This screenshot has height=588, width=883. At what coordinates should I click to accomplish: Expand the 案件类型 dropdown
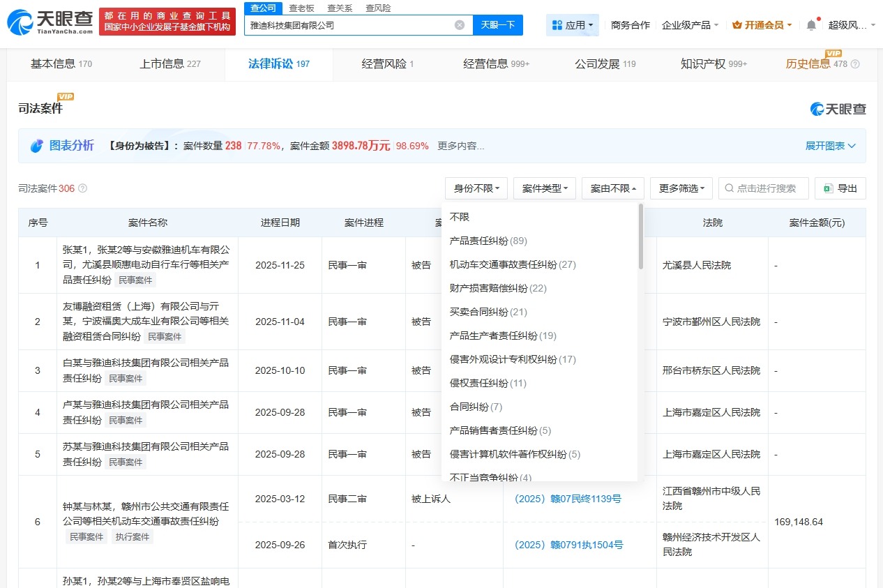pos(545,188)
